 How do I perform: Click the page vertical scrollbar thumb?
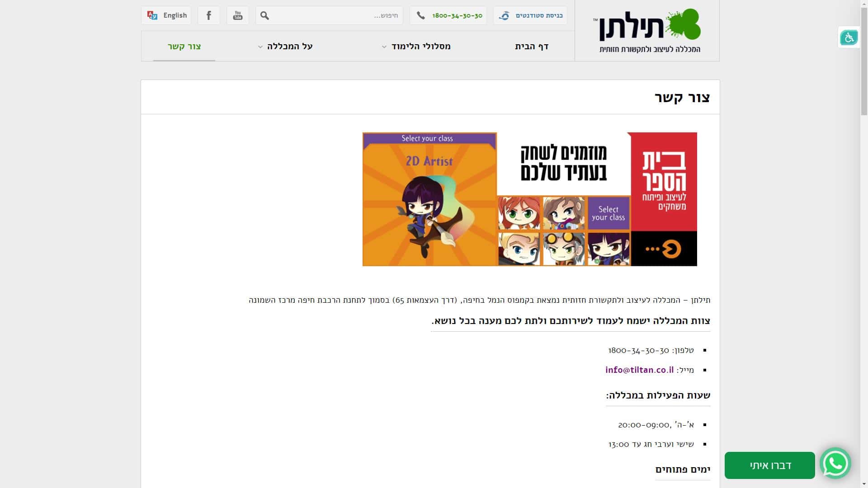point(864,59)
